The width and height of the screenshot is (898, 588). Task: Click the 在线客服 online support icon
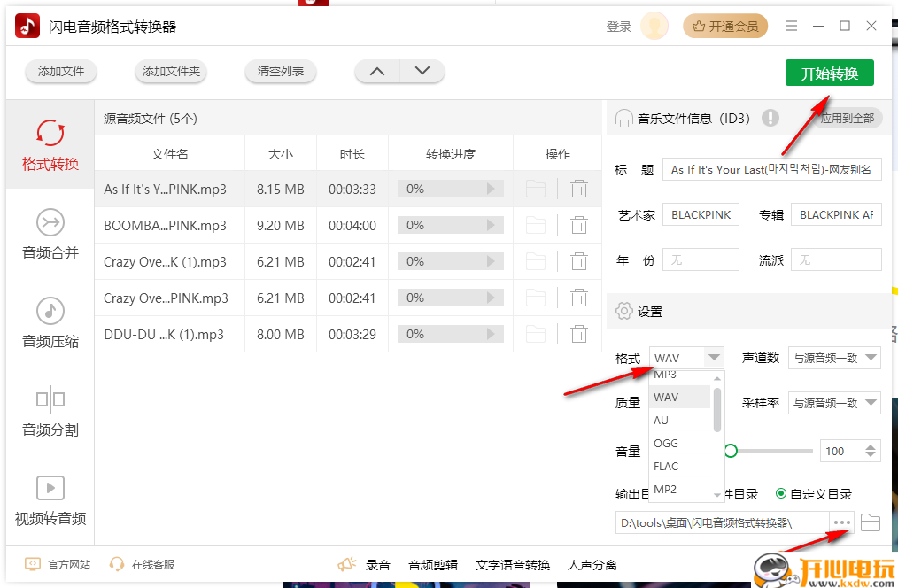(116, 563)
